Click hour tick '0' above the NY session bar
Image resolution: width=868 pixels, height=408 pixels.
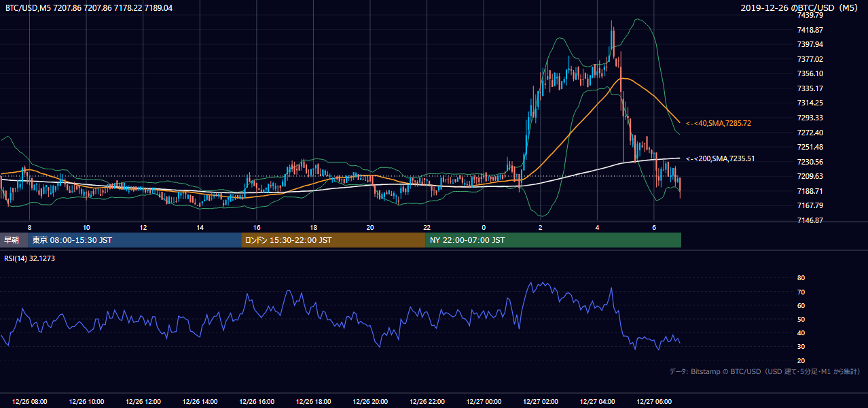[x=484, y=227]
